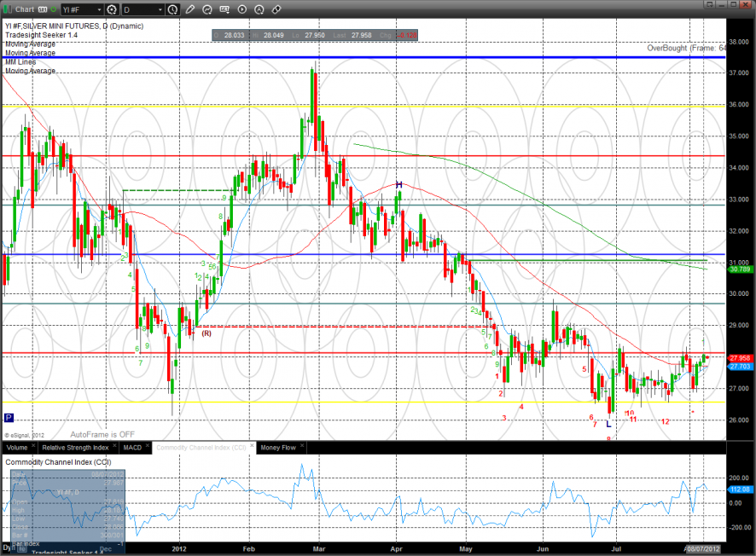This screenshot has height=556, width=756.
Task: Click the 112.08 CCI value label
Action: 739,489
